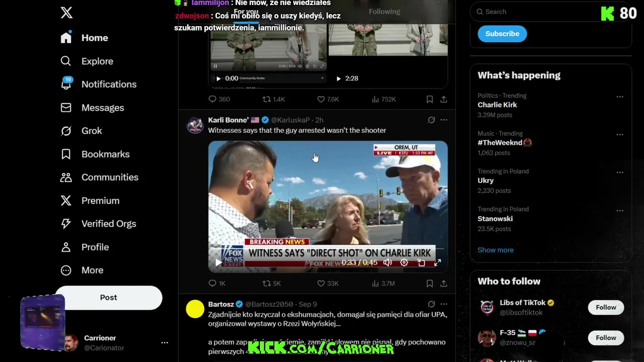Bookmark Karli Bonne' post
The height and width of the screenshot is (362, 644).
[x=430, y=284]
